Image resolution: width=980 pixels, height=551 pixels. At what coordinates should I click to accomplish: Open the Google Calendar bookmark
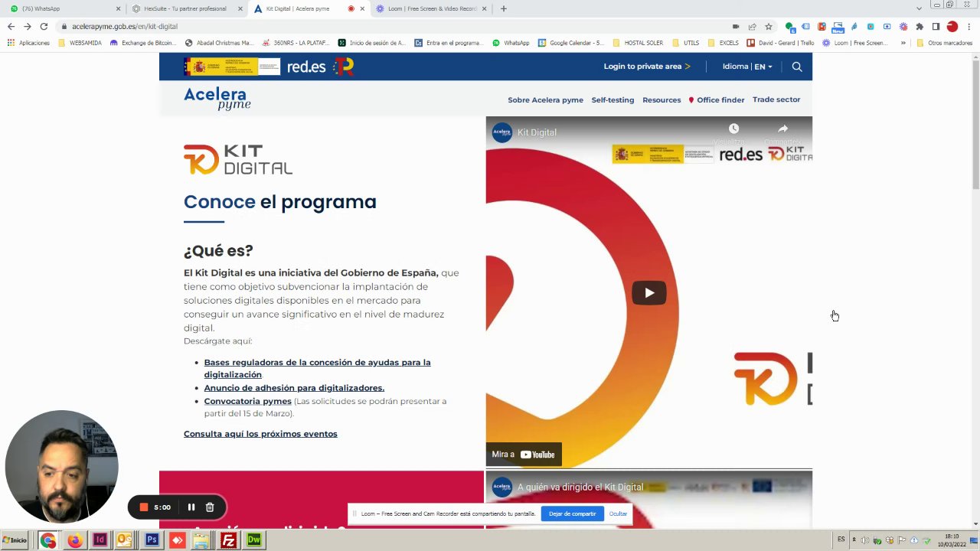pos(571,43)
